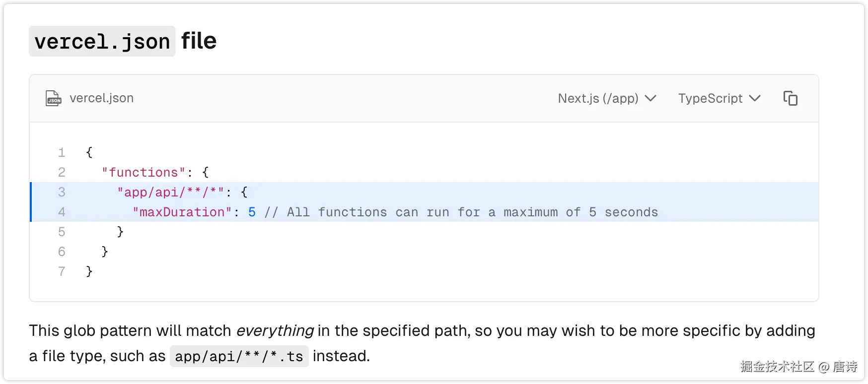The height and width of the screenshot is (384, 868).
Task: Click line number 7 in the gutter
Action: click(62, 271)
